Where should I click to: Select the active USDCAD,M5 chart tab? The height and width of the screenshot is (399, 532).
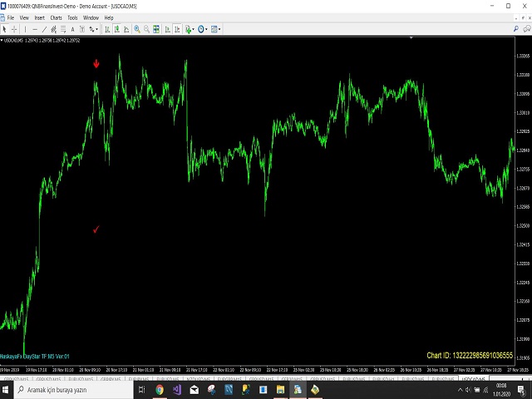474,379
